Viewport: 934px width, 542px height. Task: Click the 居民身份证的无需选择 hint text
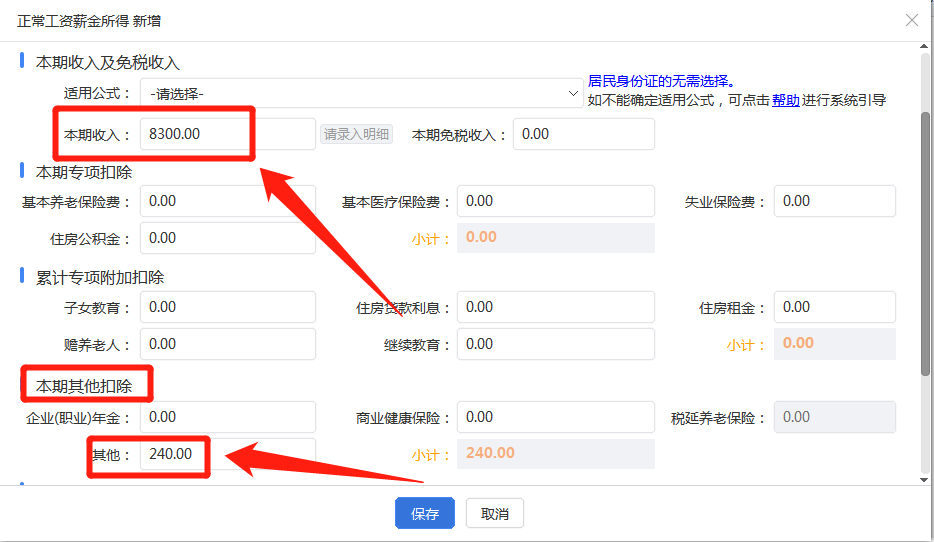[661, 82]
